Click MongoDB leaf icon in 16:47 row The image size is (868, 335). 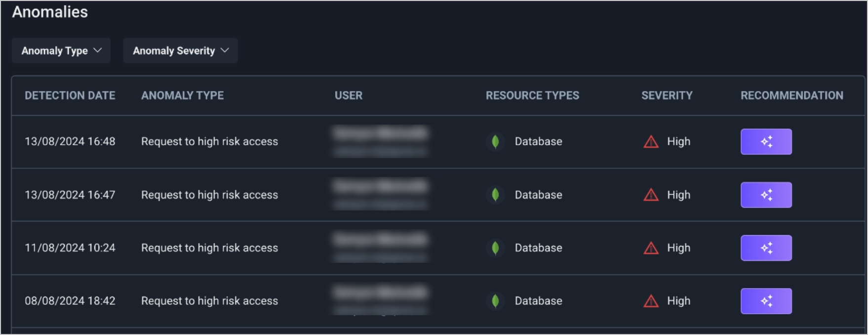coord(495,195)
